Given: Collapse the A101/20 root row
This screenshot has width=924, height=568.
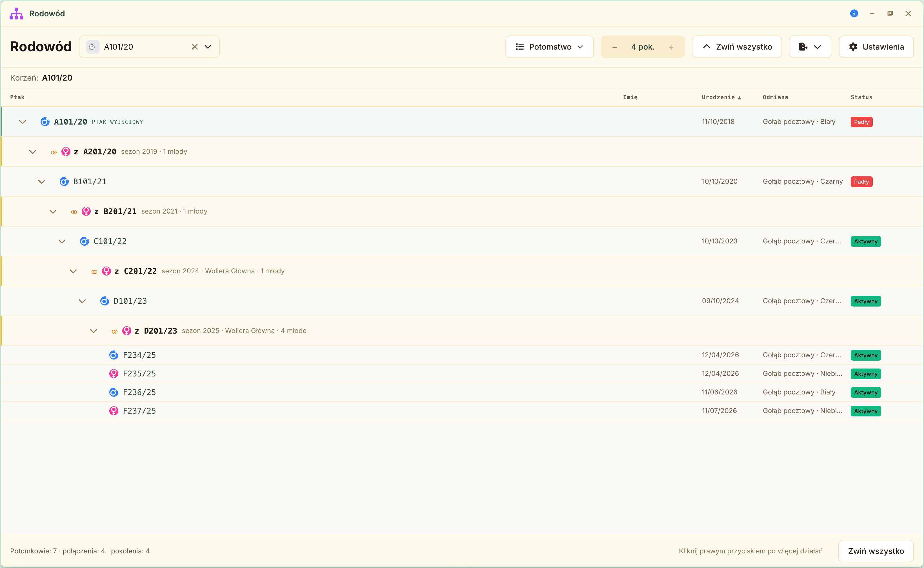Looking at the screenshot, I should [x=23, y=122].
